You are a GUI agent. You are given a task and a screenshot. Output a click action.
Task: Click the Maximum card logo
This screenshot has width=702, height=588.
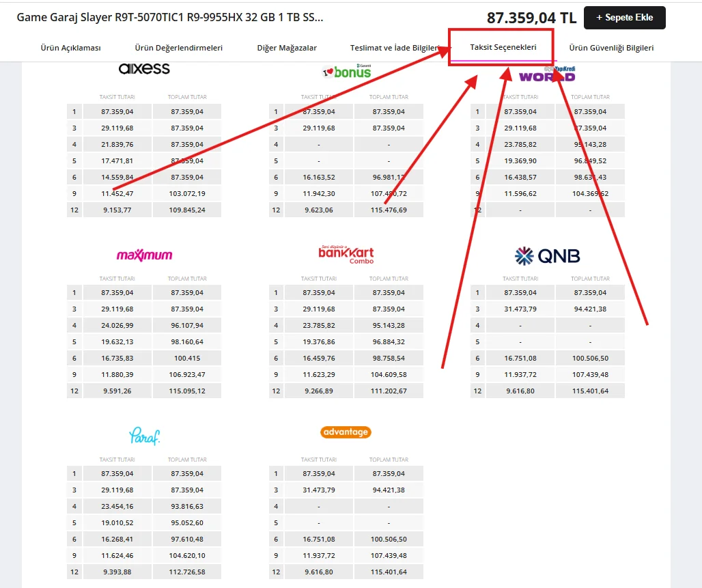(x=144, y=255)
